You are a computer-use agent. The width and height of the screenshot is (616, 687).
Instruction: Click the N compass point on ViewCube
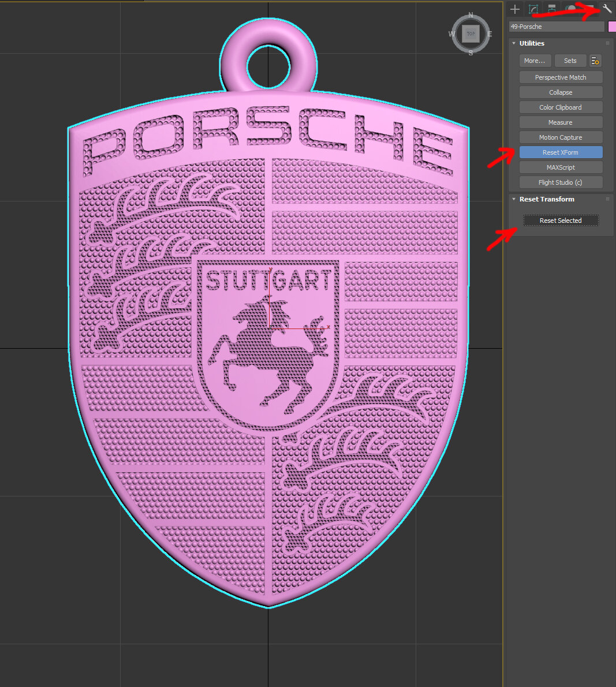(471, 15)
